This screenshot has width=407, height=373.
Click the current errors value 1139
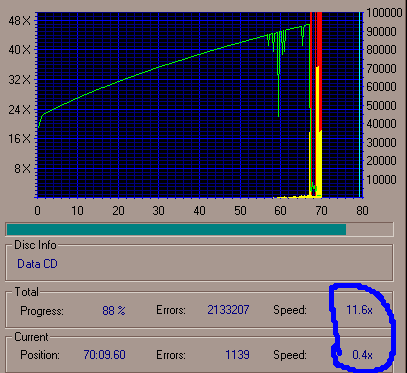pyautogui.click(x=237, y=355)
